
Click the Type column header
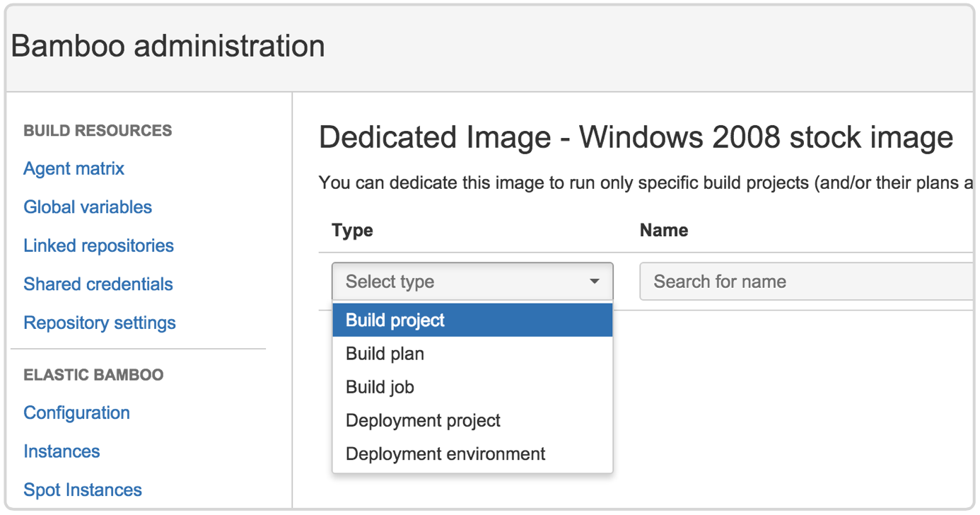coord(352,231)
